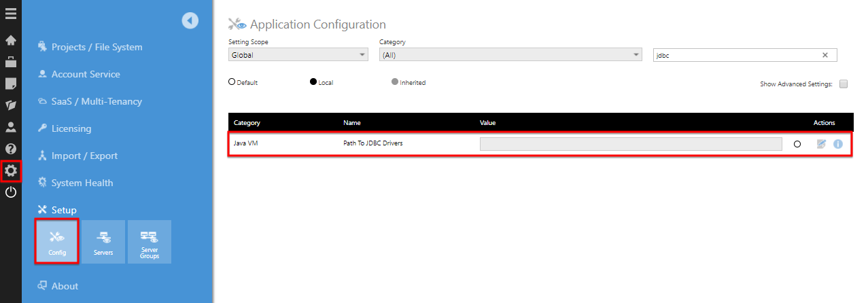Collapse the blue side panel arrow
868x303 pixels.
tap(190, 21)
